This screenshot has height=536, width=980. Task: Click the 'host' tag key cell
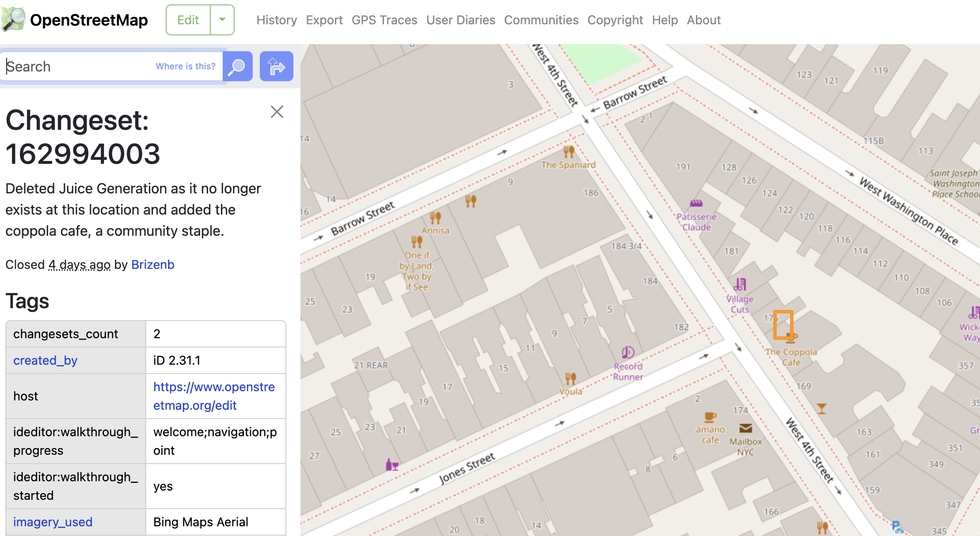(x=76, y=396)
